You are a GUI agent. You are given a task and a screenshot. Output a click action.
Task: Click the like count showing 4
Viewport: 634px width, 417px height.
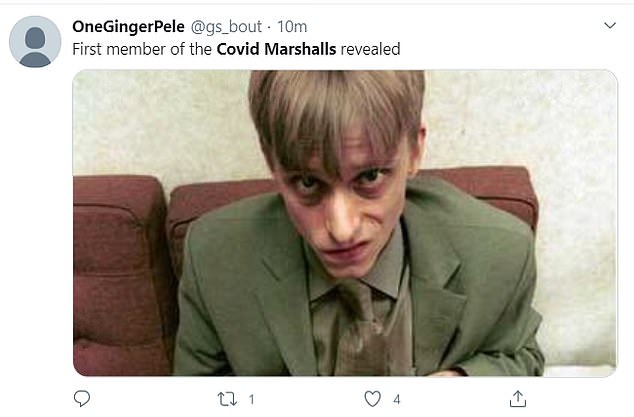tap(396, 399)
